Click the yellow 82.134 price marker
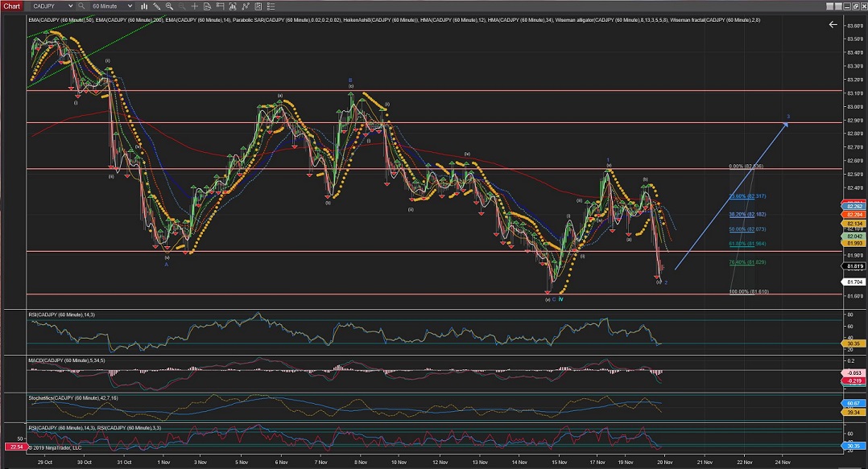Image resolution: width=868 pixels, height=469 pixels. (855, 224)
